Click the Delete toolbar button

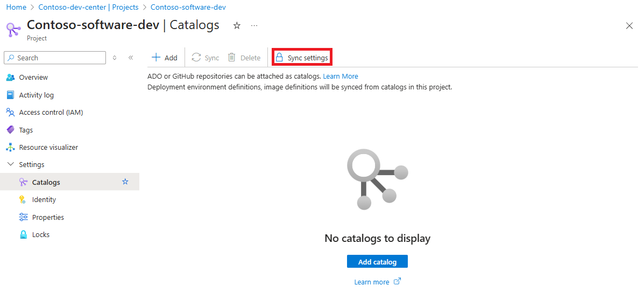[244, 58]
